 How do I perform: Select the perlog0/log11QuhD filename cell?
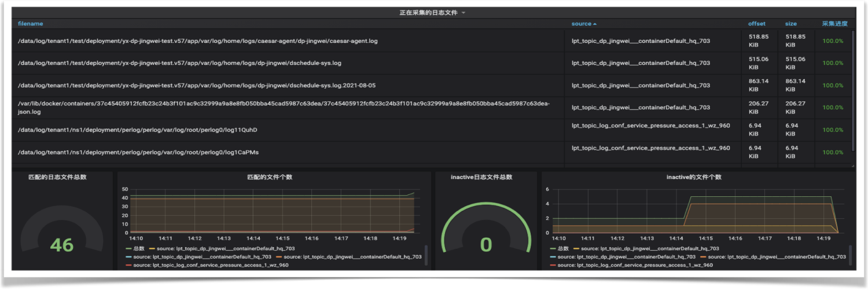click(x=289, y=130)
